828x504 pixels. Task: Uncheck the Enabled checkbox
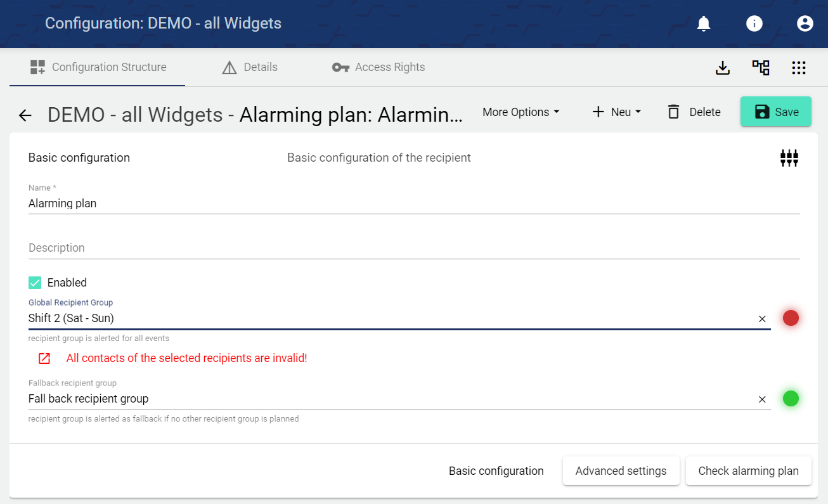click(x=35, y=283)
